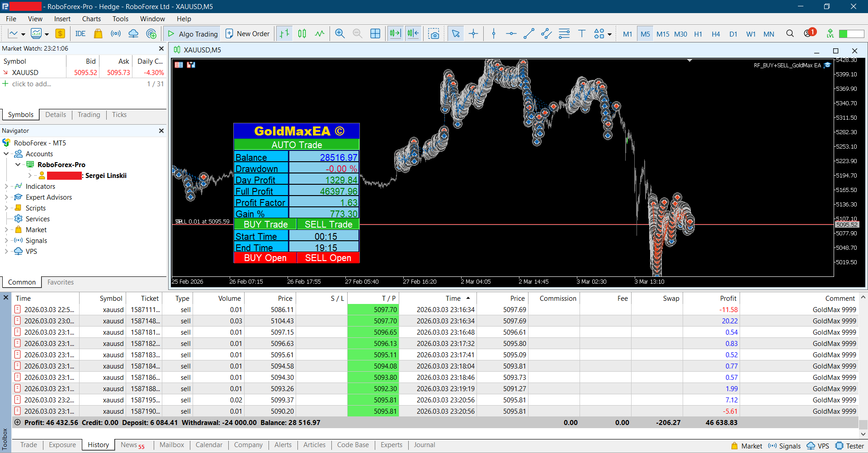
Task: Click 'click to add...' symbol field
Action: [32, 84]
